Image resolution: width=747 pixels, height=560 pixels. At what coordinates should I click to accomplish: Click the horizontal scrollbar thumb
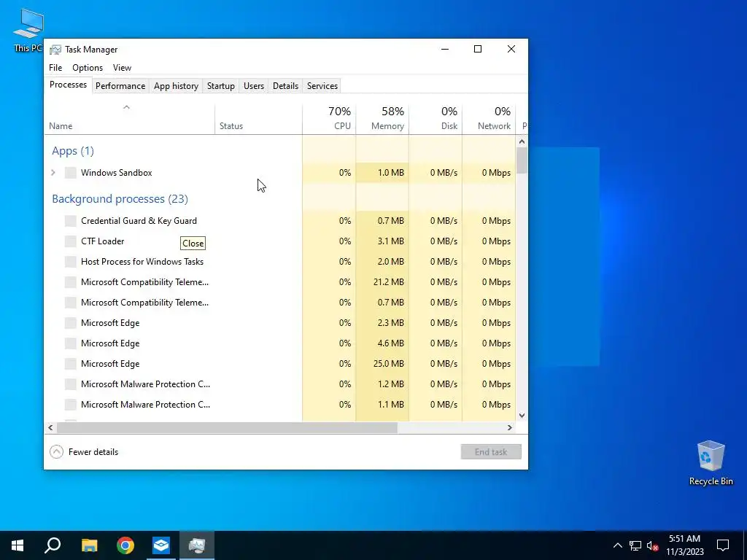coord(227,427)
